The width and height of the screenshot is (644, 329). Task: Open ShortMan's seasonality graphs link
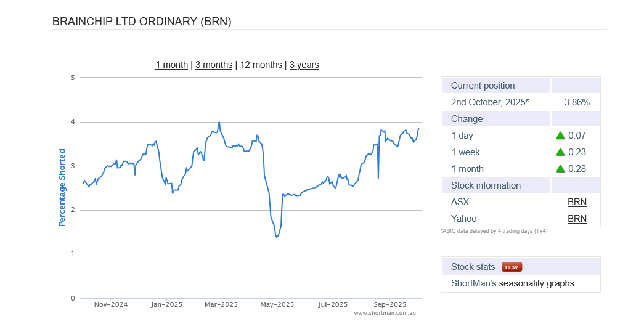[x=536, y=283]
